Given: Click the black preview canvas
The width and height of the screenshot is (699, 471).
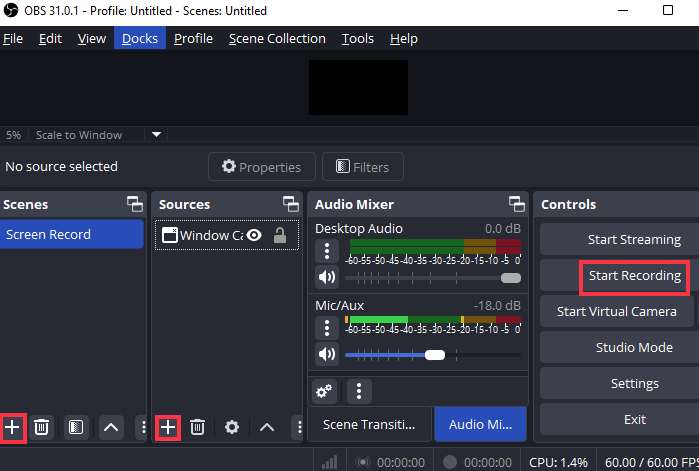Looking at the screenshot, I should [x=358, y=87].
